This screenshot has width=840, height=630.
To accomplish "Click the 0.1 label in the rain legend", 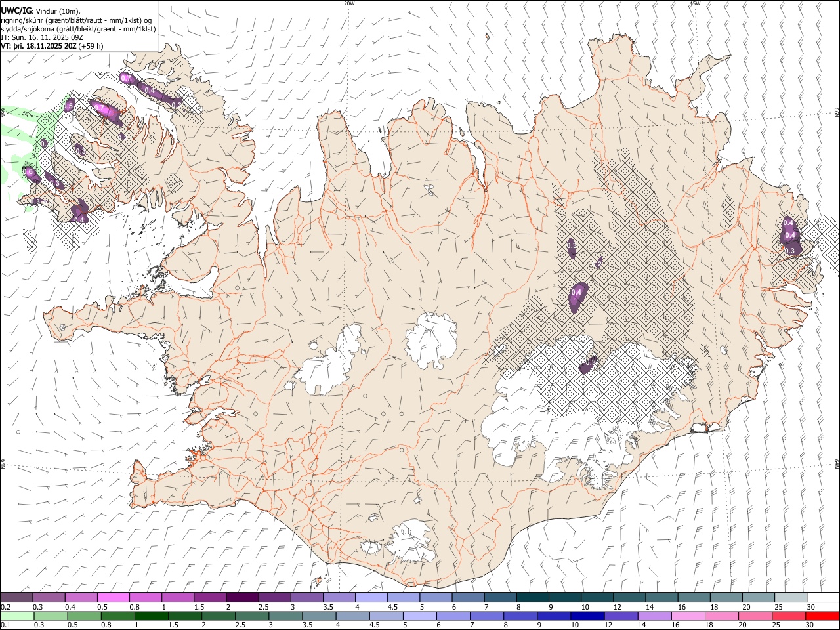I will click(x=5, y=625).
